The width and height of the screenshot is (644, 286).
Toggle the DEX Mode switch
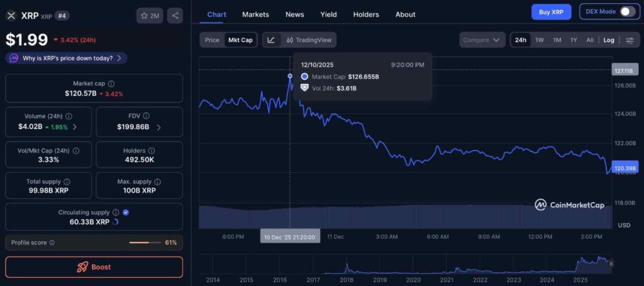(x=627, y=12)
